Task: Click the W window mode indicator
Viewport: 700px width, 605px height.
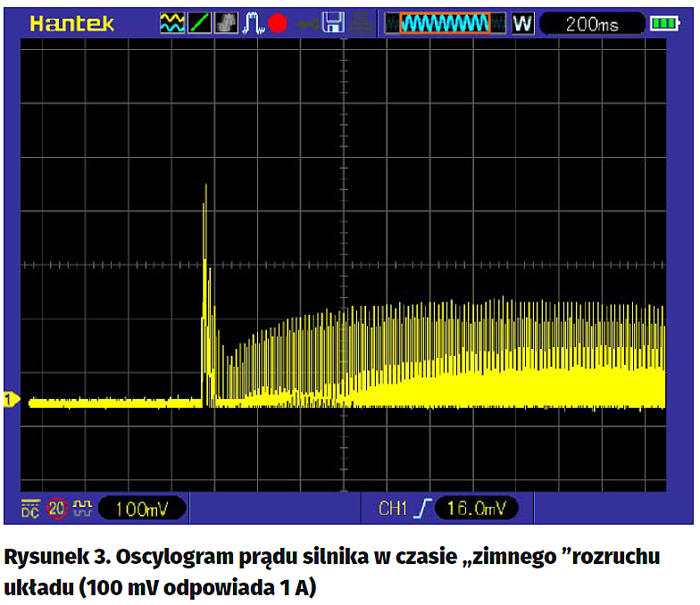Action: [522, 23]
